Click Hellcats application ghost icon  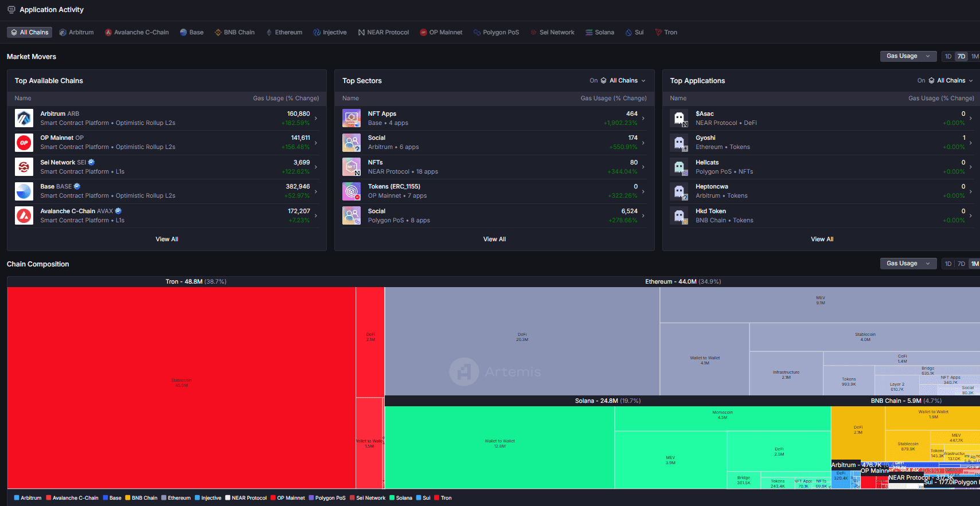click(x=679, y=167)
